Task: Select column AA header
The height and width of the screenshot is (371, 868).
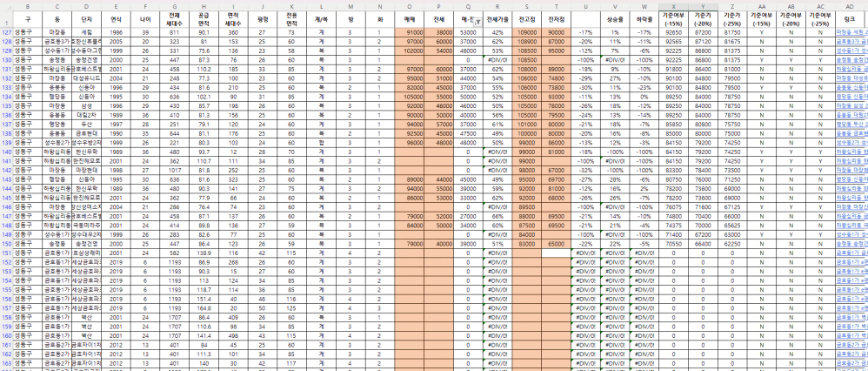Action: [x=762, y=5]
